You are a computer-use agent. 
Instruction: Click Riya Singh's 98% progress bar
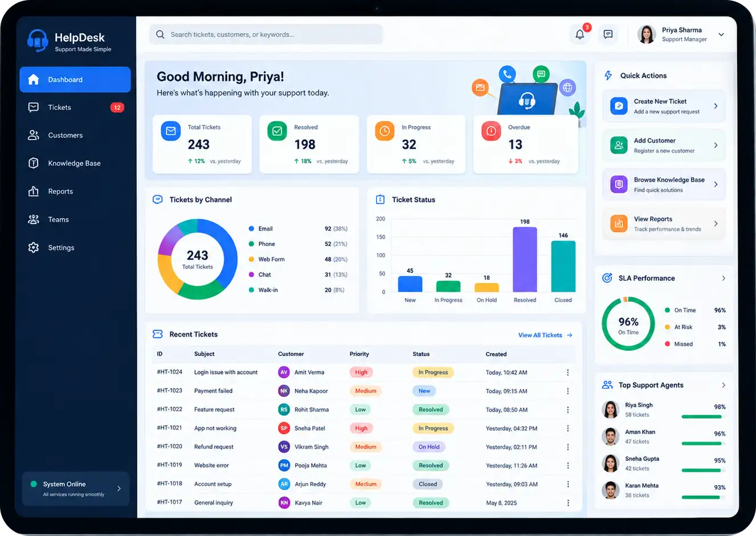tap(704, 417)
